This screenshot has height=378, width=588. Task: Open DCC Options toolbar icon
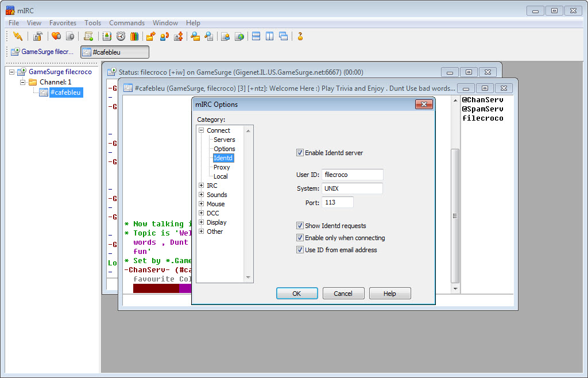point(179,36)
